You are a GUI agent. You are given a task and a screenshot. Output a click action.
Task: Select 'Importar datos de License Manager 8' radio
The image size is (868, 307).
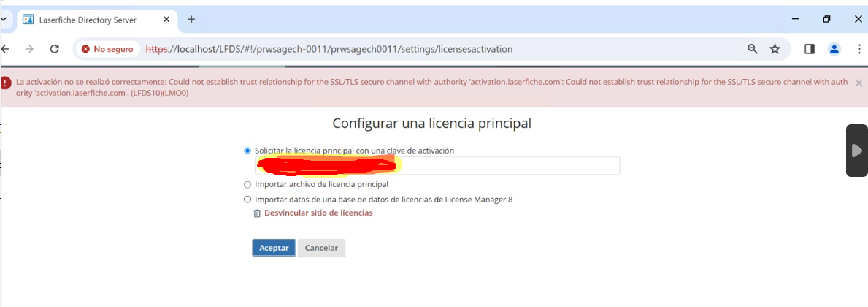coord(247,200)
